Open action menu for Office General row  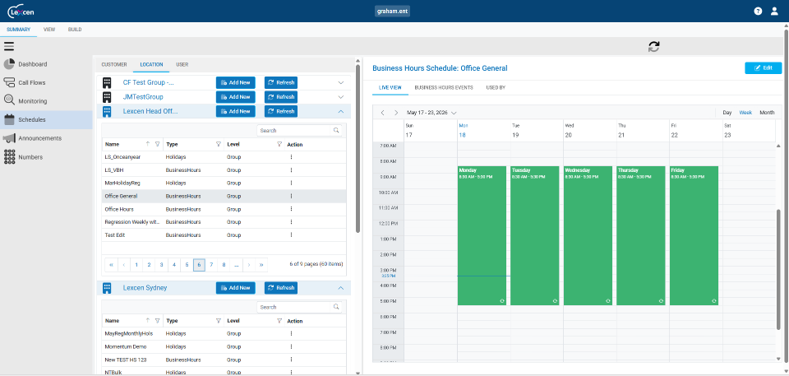(291, 196)
